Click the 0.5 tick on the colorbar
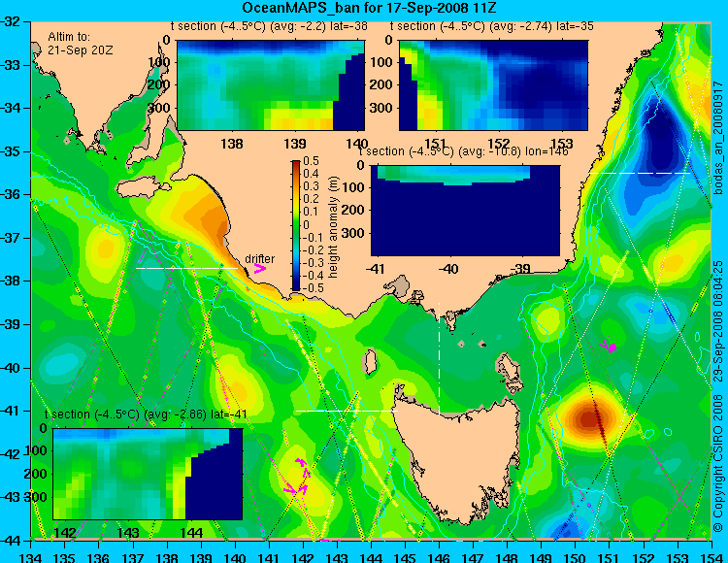The height and width of the screenshot is (563, 728). click(311, 160)
